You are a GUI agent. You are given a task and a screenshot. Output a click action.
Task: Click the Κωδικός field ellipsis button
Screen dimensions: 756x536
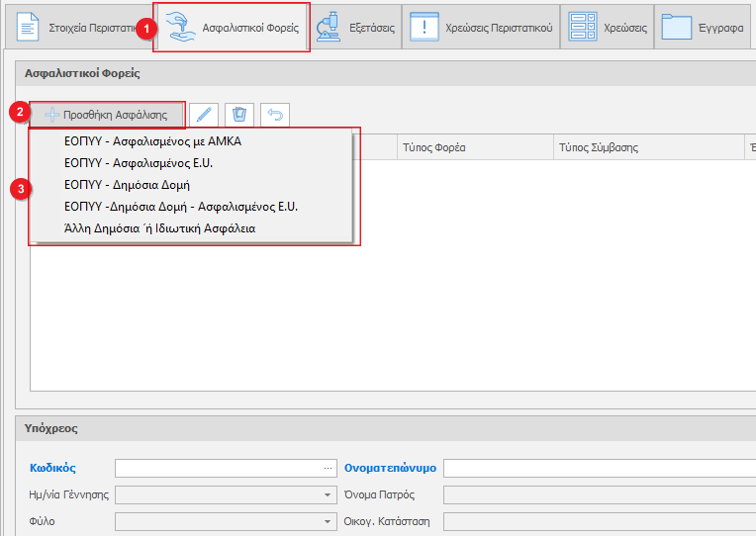click(328, 468)
